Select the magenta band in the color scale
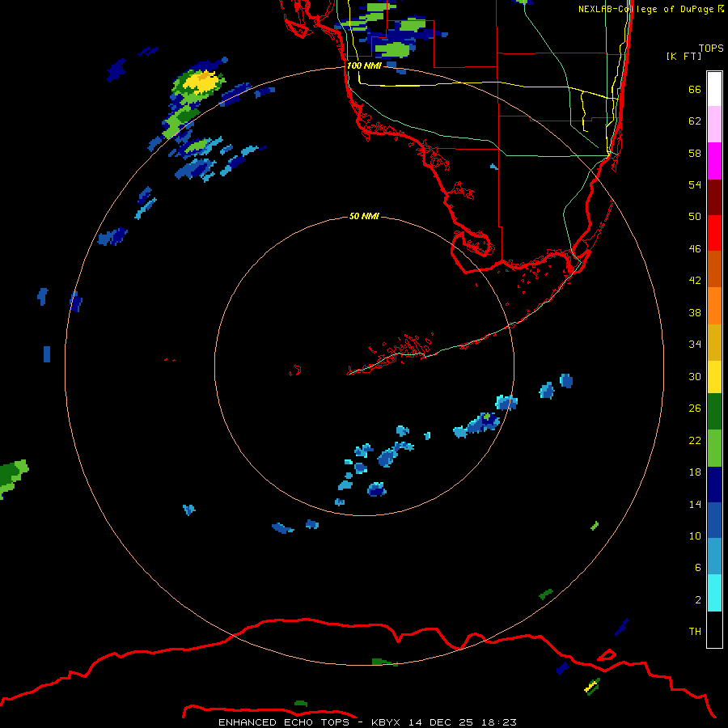Image resolution: width=728 pixels, height=728 pixels. coord(714,161)
